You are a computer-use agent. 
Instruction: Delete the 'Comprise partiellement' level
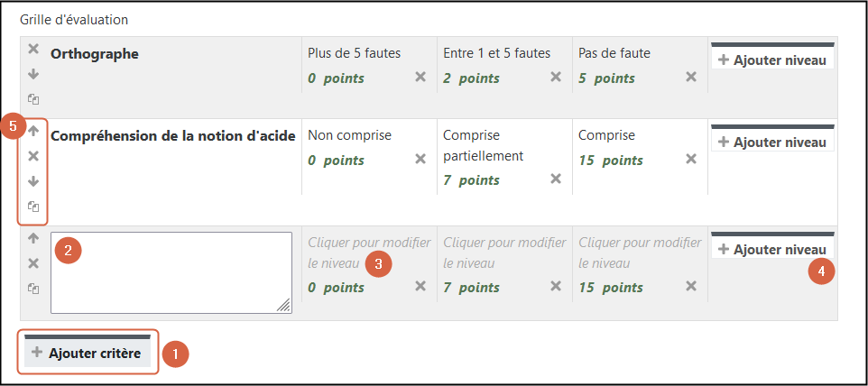tap(556, 179)
